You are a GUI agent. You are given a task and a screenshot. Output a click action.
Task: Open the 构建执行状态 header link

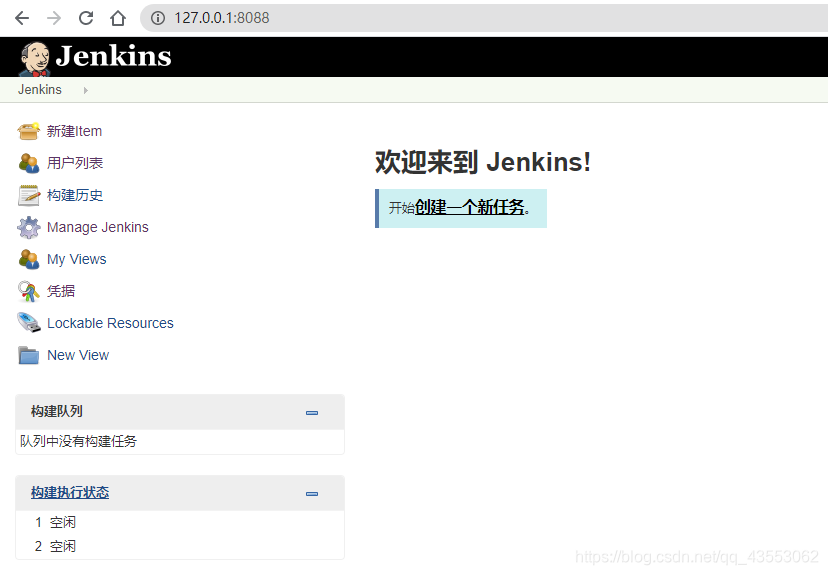pyautogui.click(x=70, y=493)
